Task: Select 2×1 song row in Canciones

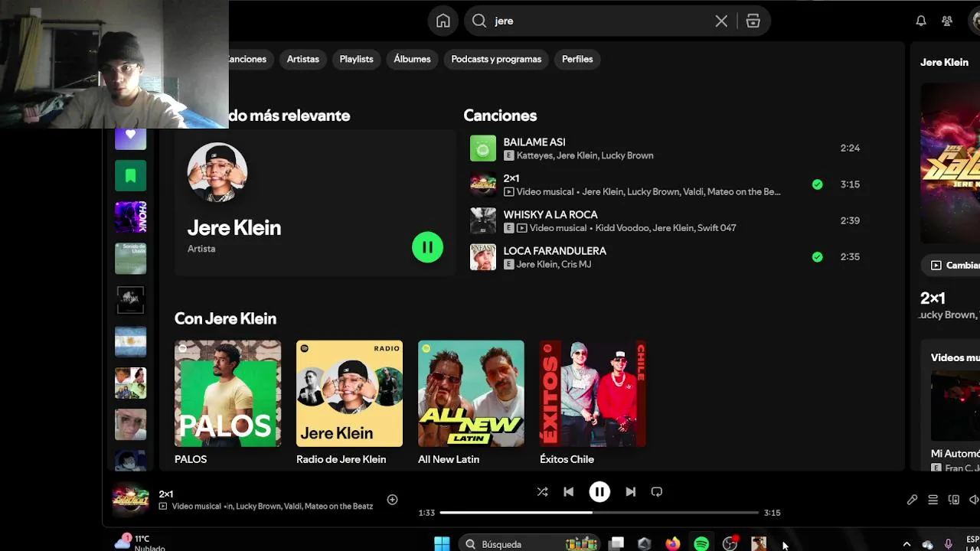Action: coord(665,184)
